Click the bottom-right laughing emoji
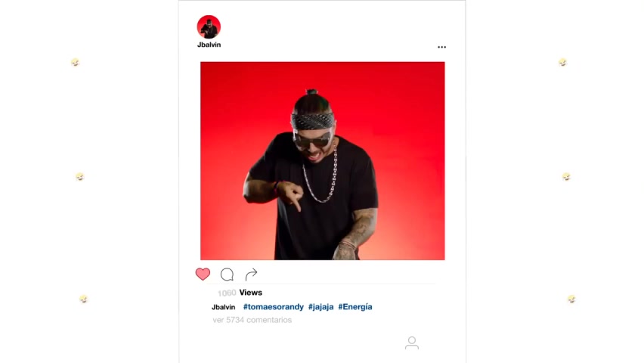Image resolution: width=644 pixels, height=363 pixels. 571,299
